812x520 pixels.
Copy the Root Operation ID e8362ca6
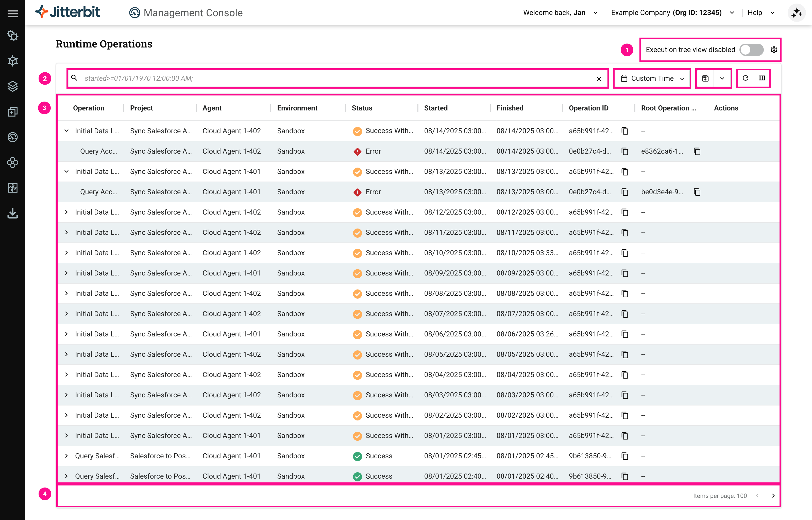pos(697,151)
